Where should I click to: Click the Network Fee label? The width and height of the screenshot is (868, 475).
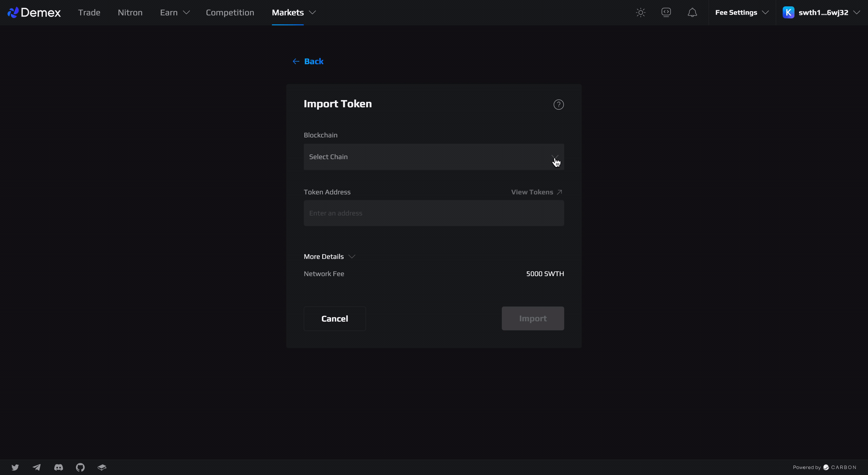click(324, 274)
